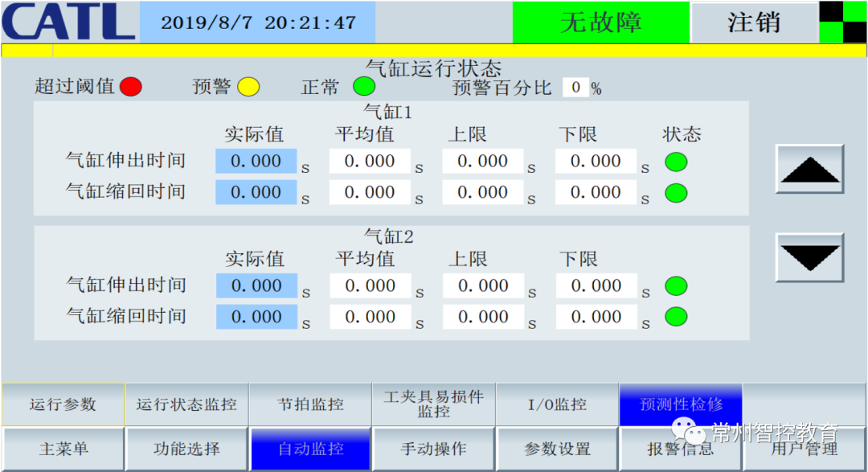Click cylinder 1 extend time 下限 field
Viewport: 868px width, 472px height.
[x=596, y=161]
